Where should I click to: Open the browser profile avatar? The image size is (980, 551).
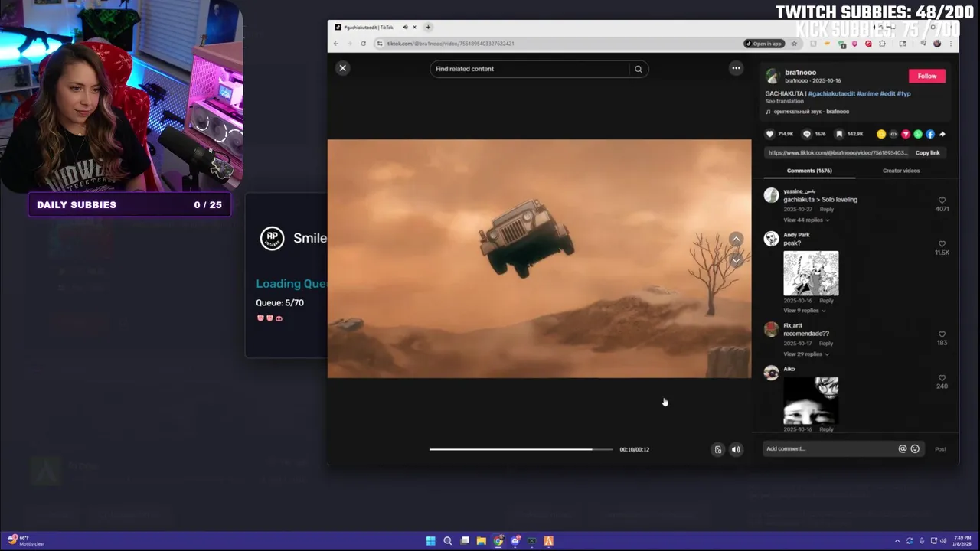937,44
